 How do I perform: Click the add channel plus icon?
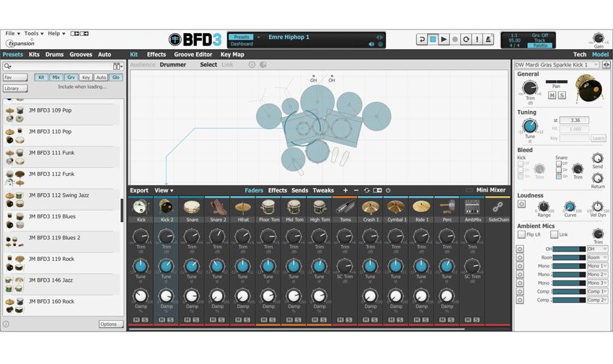345,190
